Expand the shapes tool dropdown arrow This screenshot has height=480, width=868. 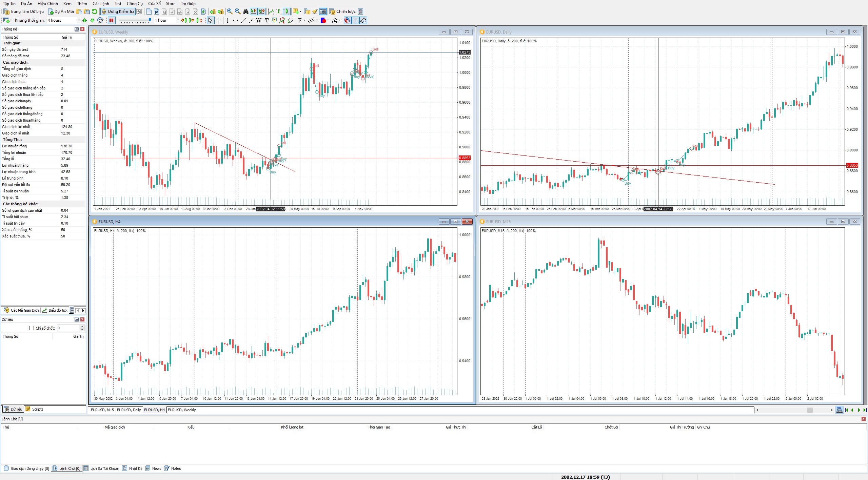pyautogui.click(x=328, y=20)
